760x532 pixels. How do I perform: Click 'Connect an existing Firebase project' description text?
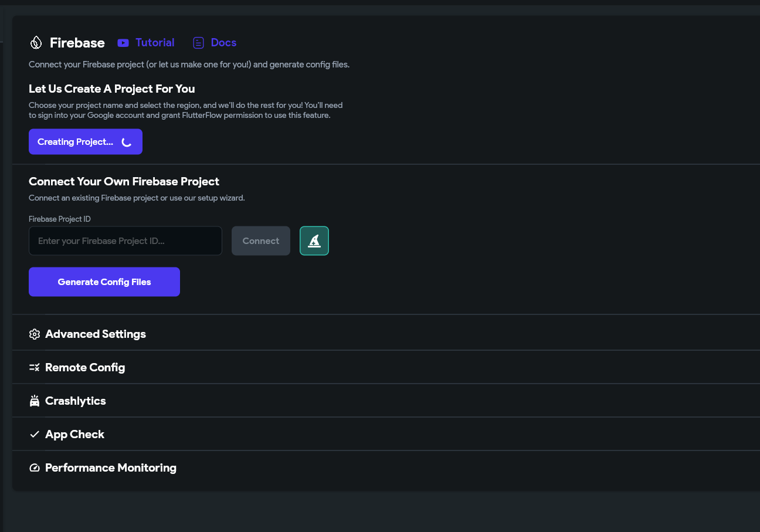pos(137,198)
